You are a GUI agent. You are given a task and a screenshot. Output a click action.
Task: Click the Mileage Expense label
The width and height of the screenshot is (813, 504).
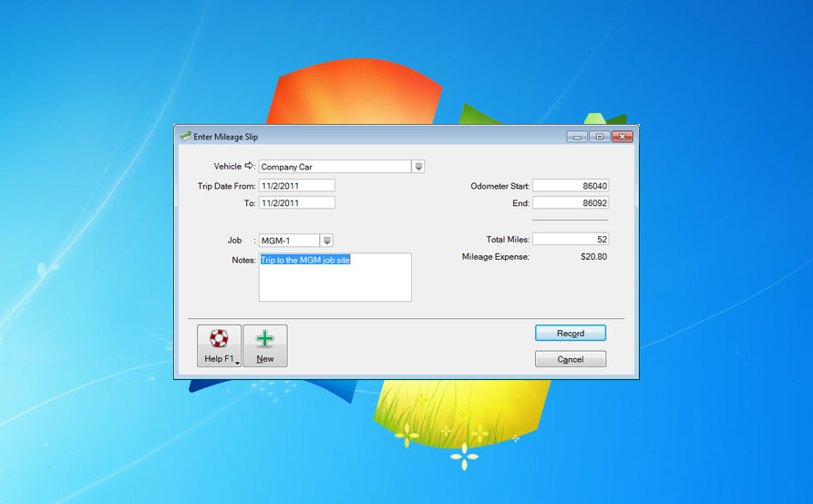click(x=496, y=257)
